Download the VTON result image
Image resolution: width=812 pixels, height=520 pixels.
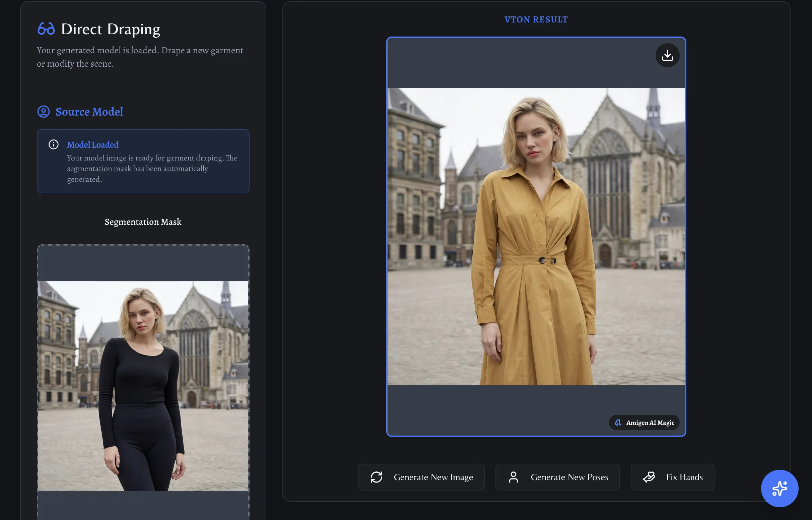click(x=667, y=55)
